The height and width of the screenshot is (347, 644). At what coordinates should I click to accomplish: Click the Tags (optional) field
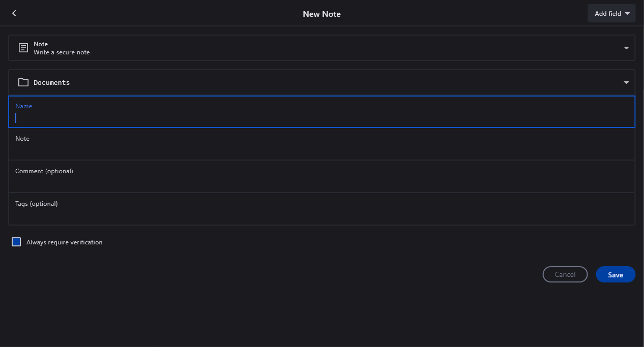[x=321, y=215]
